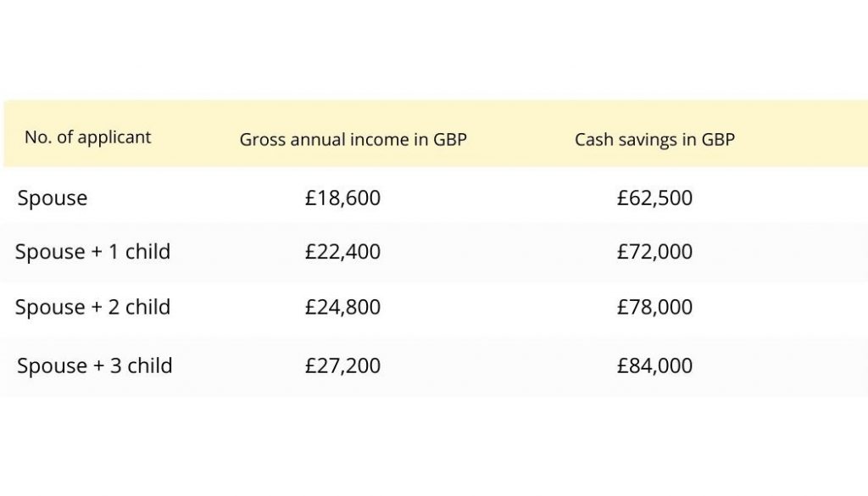The height and width of the screenshot is (496, 868).
Task: Select the £84,000 savings value
Action: coord(655,366)
